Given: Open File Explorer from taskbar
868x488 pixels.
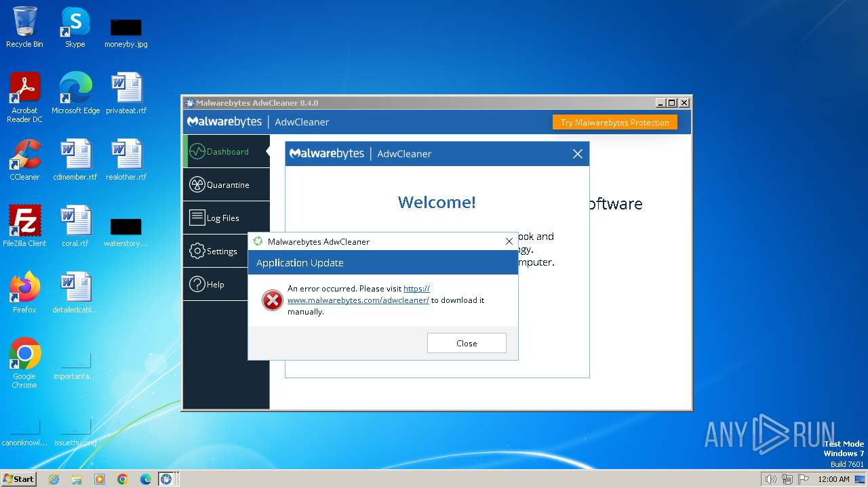Looking at the screenshot, I should coord(77,479).
